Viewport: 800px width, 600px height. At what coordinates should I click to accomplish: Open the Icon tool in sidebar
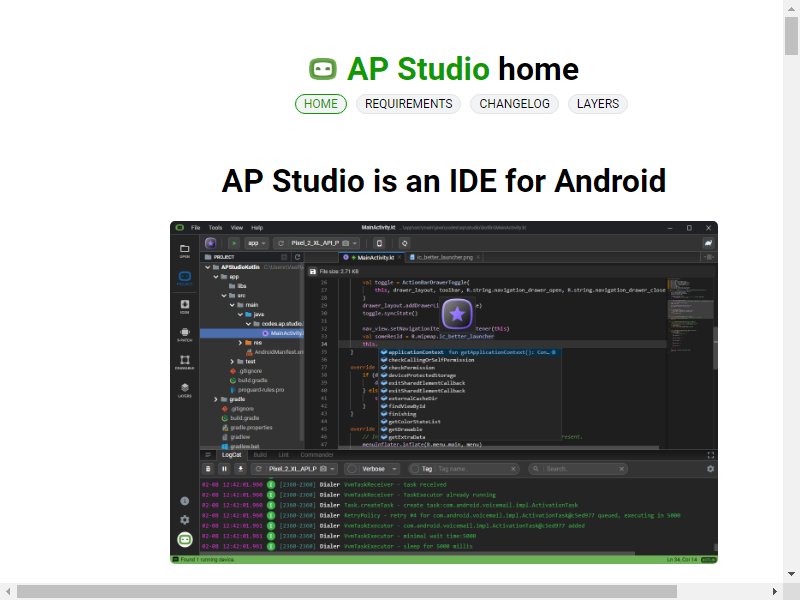tap(185, 306)
